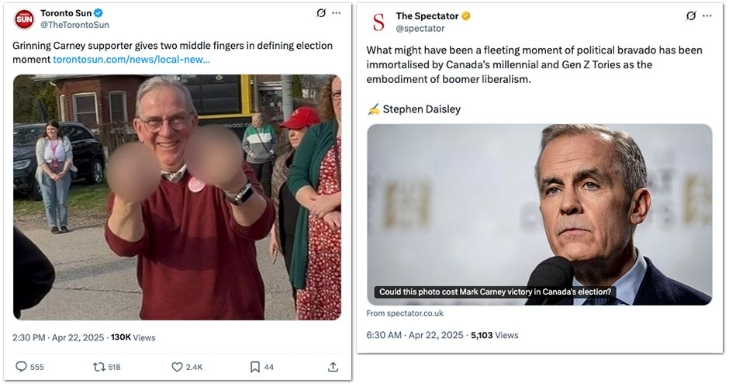
Task: Open the torontosun.com/news/local-new link
Action: tap(131, 60)
